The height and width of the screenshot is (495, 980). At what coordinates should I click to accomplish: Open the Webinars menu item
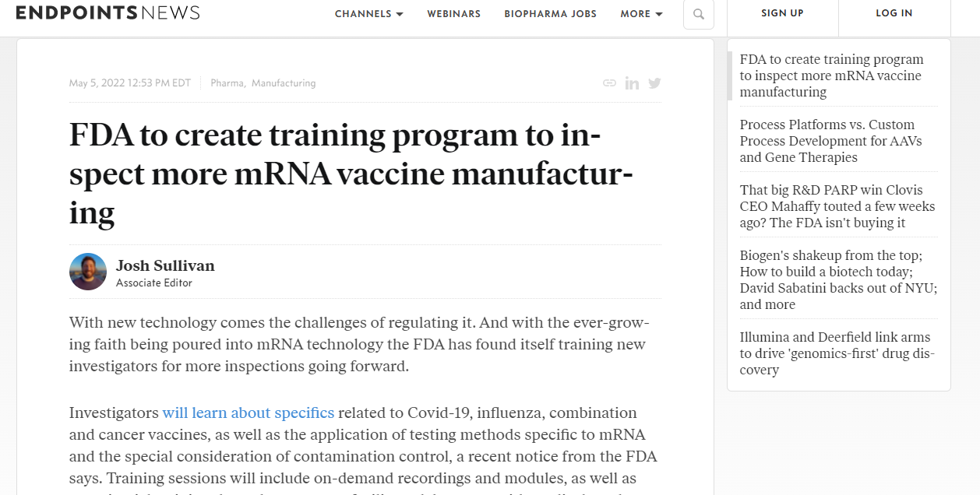pyautogui.click(x=453, y=14)
